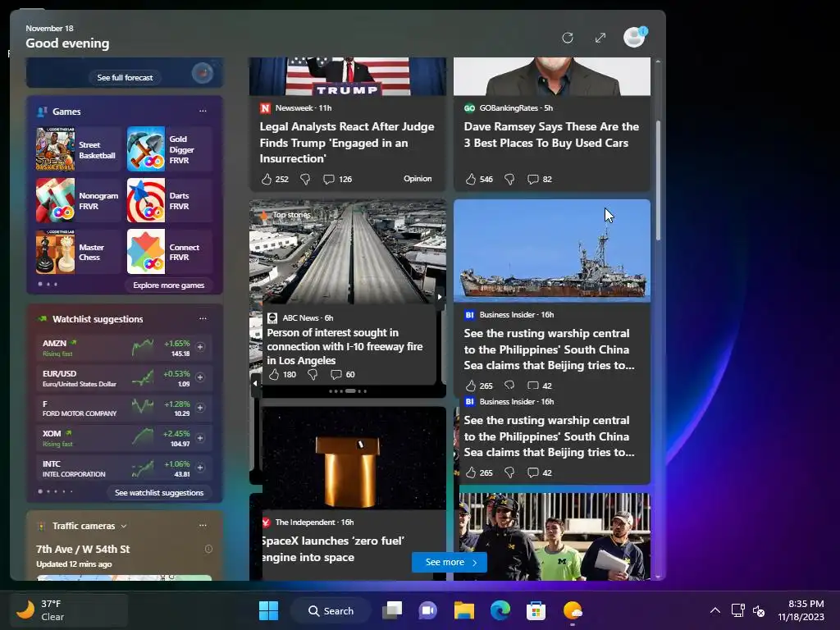
Task: Select the INTEL CORPORATION stock row
Action: [x=126, y=468]
